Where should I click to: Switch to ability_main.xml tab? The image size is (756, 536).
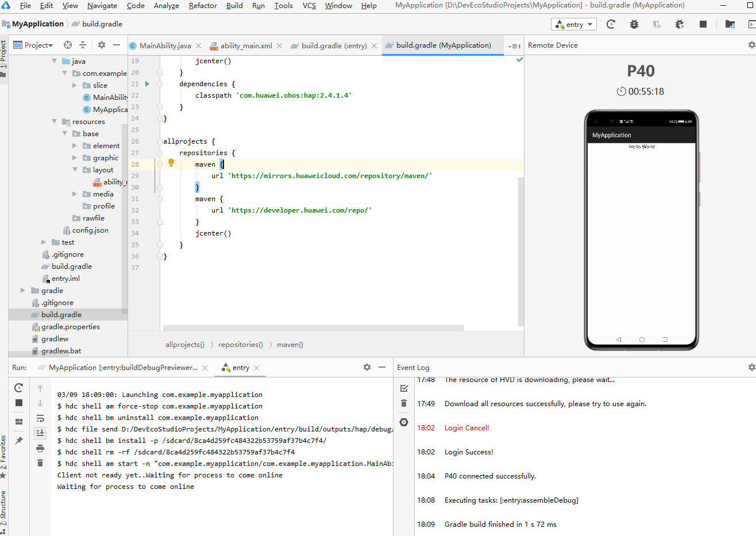pos(246,45)
